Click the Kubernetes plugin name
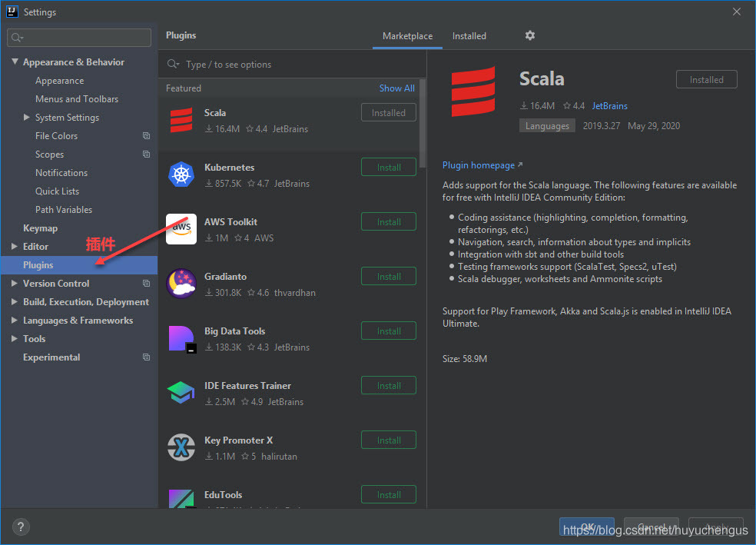 (229, 168)
